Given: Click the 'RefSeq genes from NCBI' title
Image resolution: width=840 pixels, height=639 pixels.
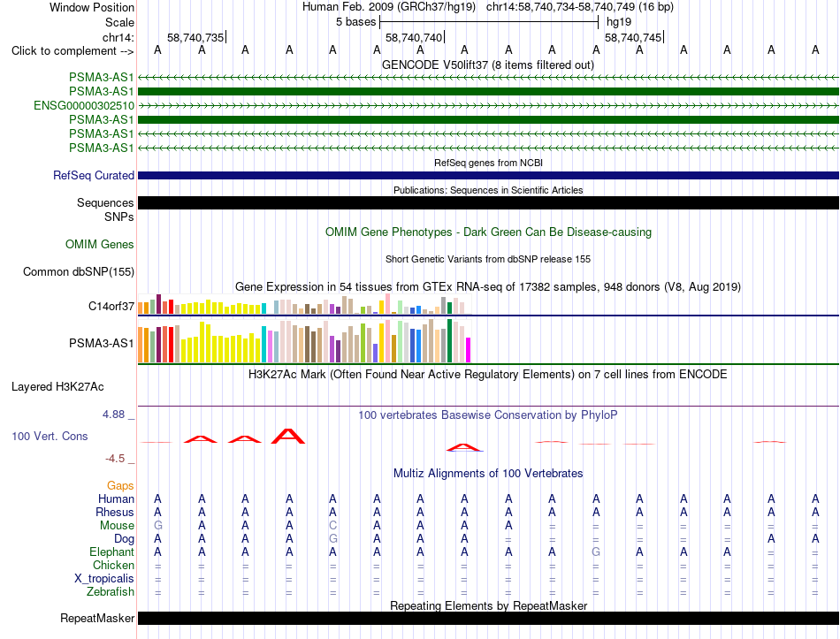Looking at the screenshot, I should point(488,163).
